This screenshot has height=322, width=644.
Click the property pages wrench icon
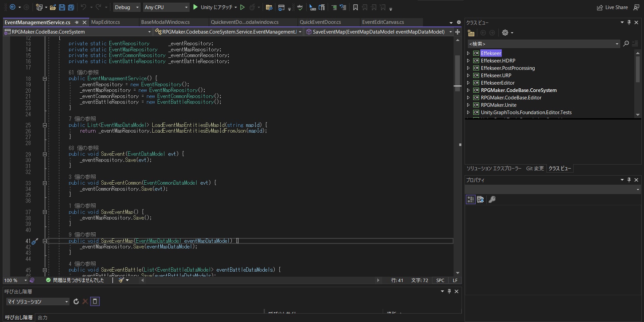click(492, 199)
